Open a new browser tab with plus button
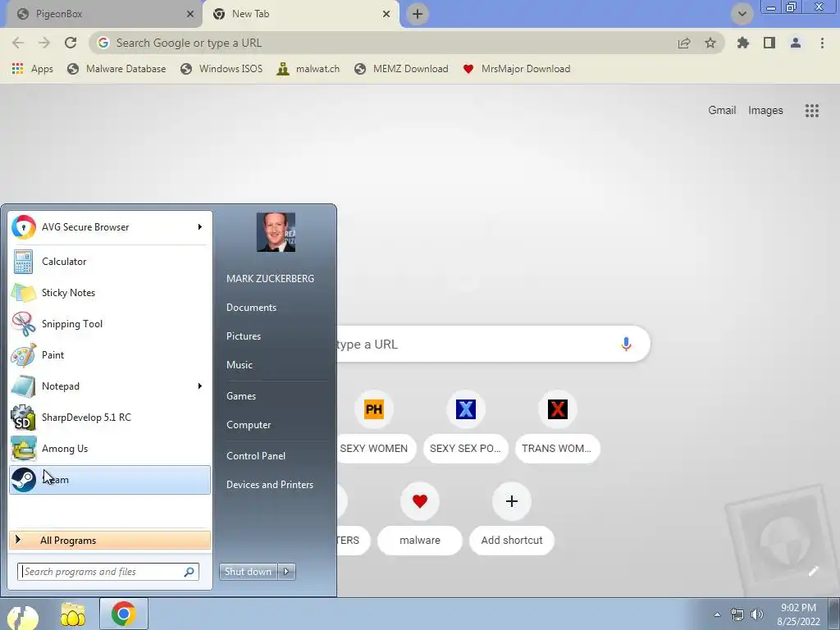Screen dimensions: 840x630 click(x=418, y=15)
